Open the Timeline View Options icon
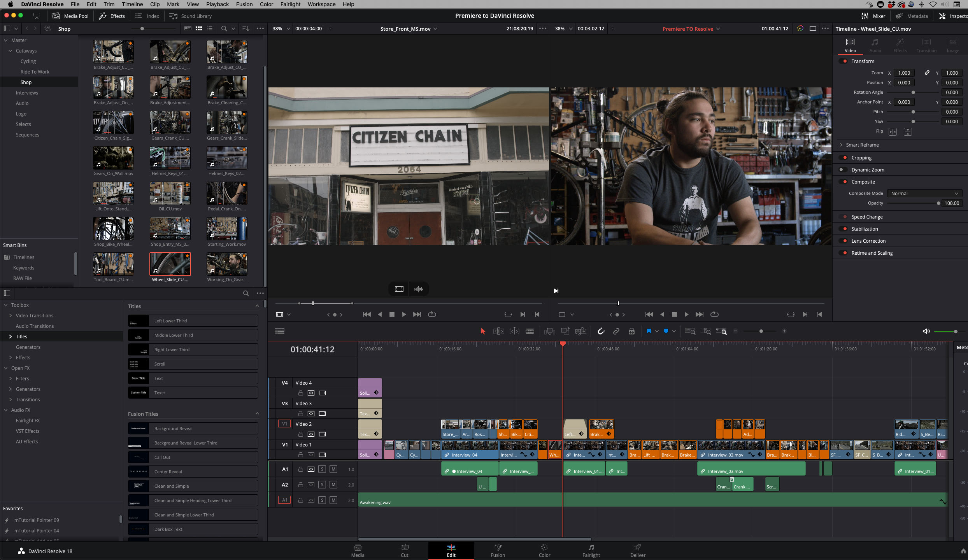The height and width of the screenshot is (560, 968). coord(279,331)
